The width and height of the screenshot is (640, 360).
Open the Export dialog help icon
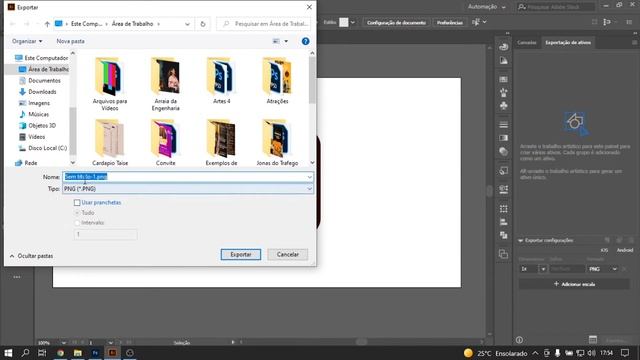[305, 41]
